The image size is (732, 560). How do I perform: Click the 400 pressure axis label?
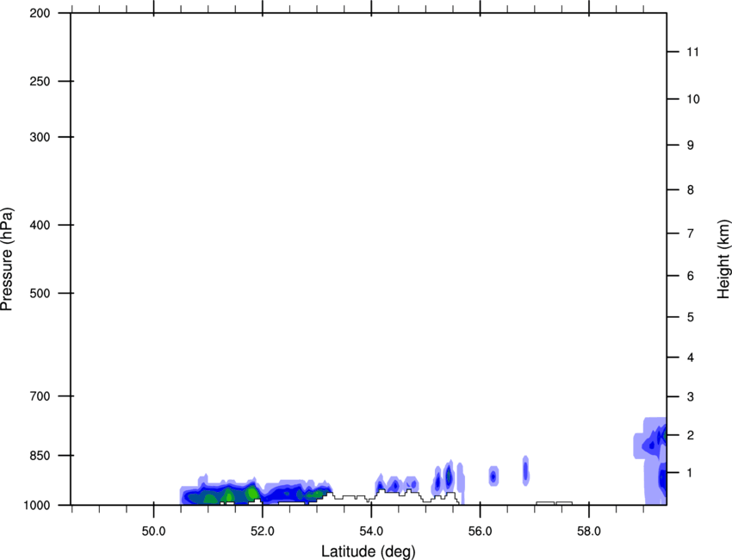click(x=40, y=225)
